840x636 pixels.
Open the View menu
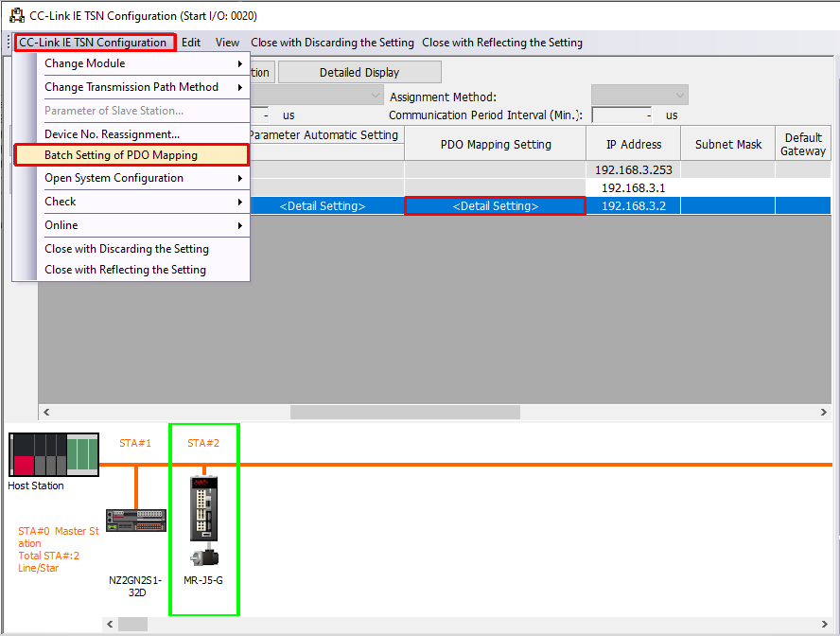click(227, 43)
